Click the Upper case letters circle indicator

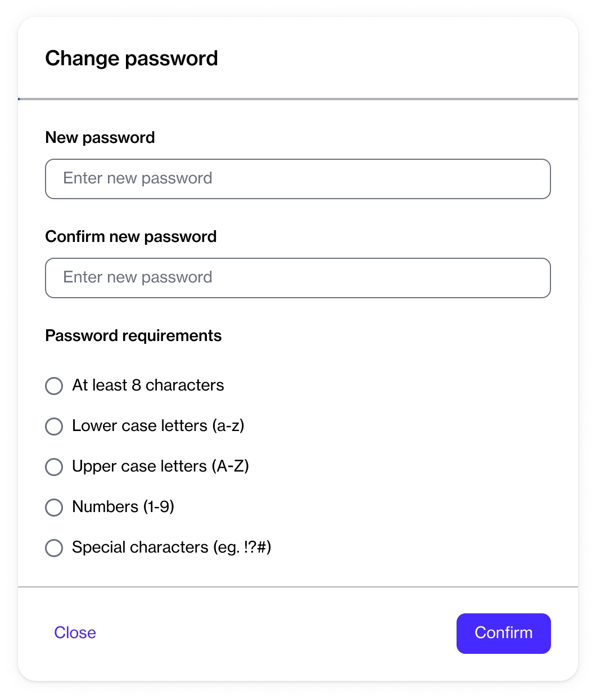coord(54,467)
